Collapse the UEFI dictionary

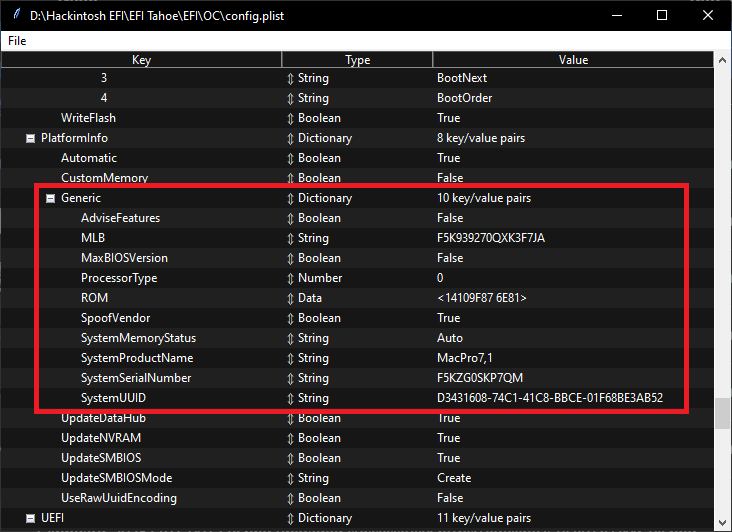point(30,518)
